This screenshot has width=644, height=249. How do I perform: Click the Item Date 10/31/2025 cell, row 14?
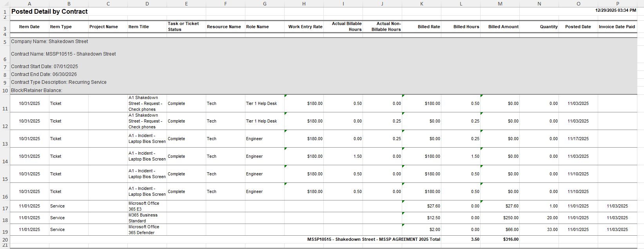[29, 156]
